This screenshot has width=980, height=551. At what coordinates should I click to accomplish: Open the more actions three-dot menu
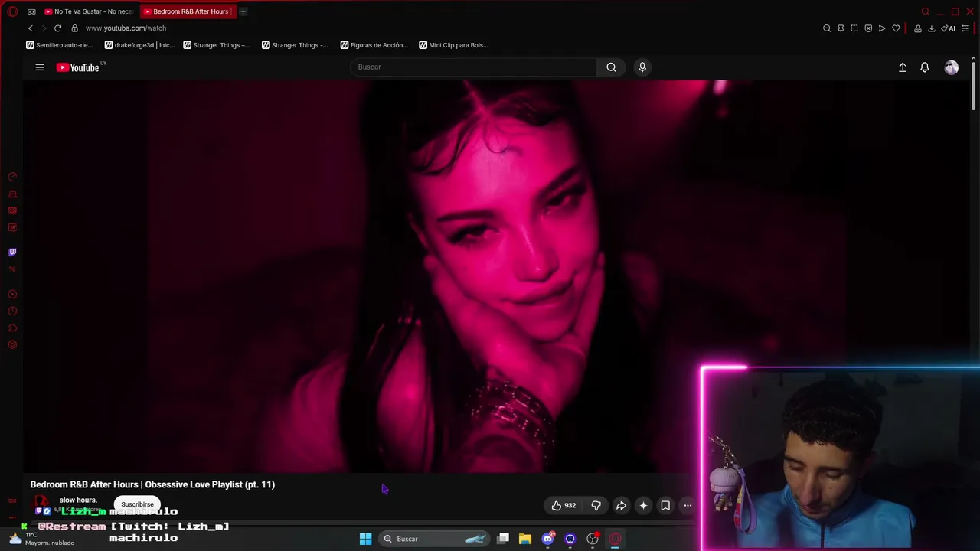pyautogui.click(x=688, y=506)
